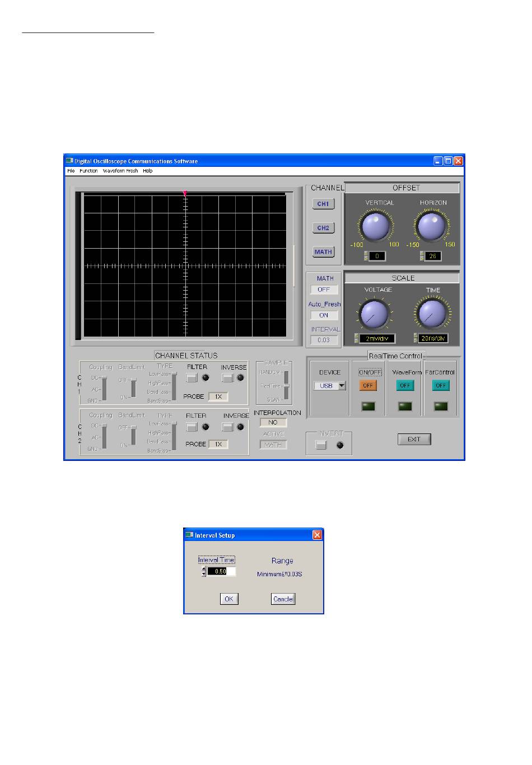The height and width of the screenshot is (765, 532).
Task: Toggle the MATH OFF switch
Action: tap(324, 290)
